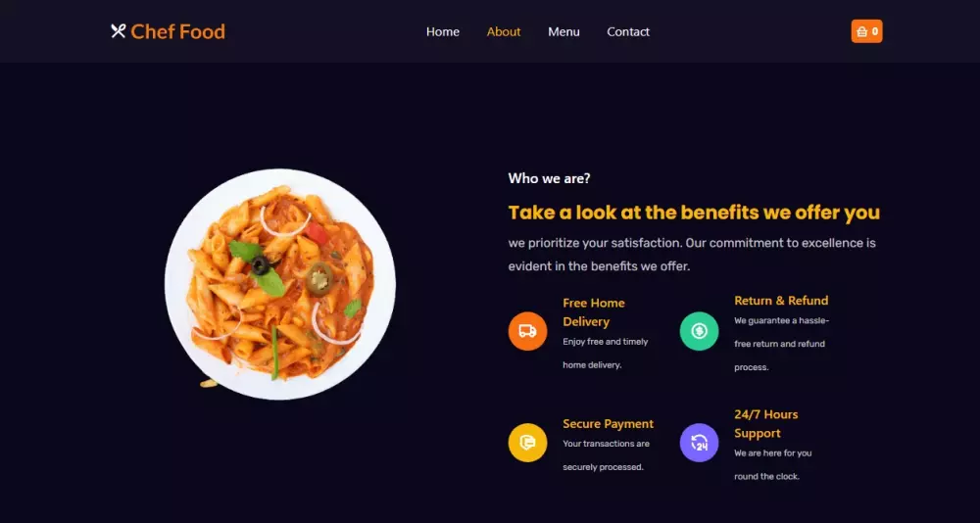This screenshot has height=523, width=980.
Task: Click the Chef Food brand name
Action: pos(177,32)
